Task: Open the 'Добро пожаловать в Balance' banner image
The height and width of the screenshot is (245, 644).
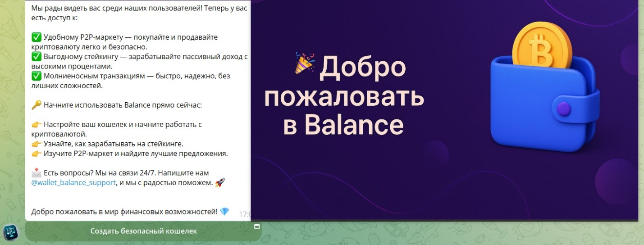Action: 444,110
